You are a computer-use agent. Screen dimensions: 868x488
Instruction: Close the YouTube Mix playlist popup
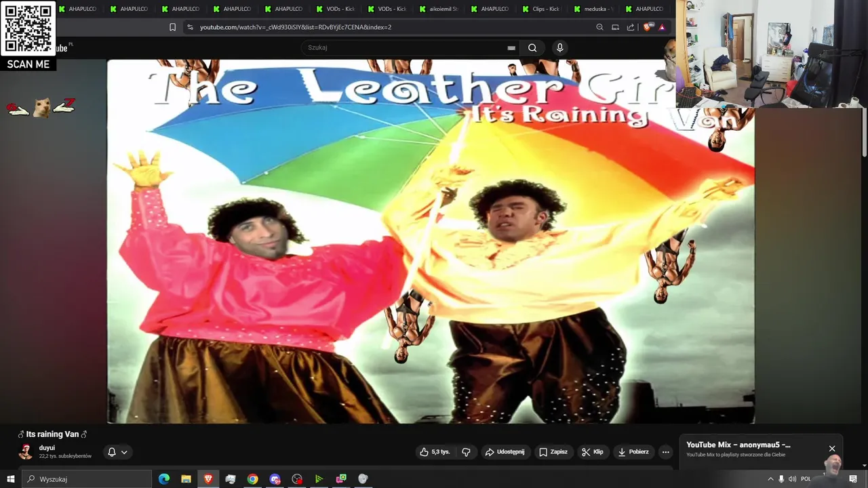[832, 449]
